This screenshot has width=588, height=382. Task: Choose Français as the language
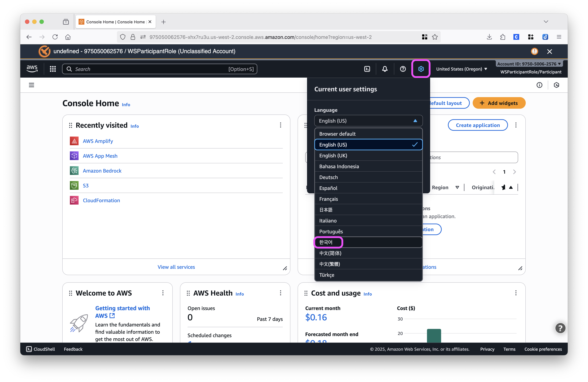click(x=368, y=199)
